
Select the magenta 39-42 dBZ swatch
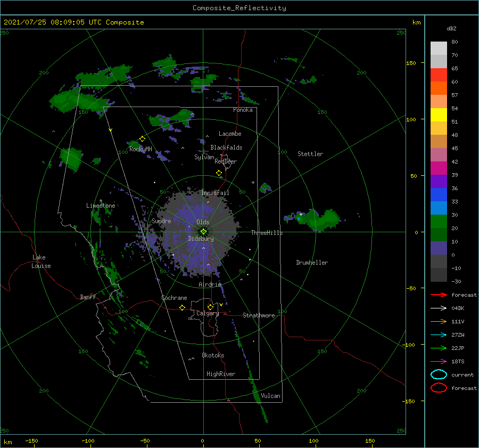tap(439, 168)
